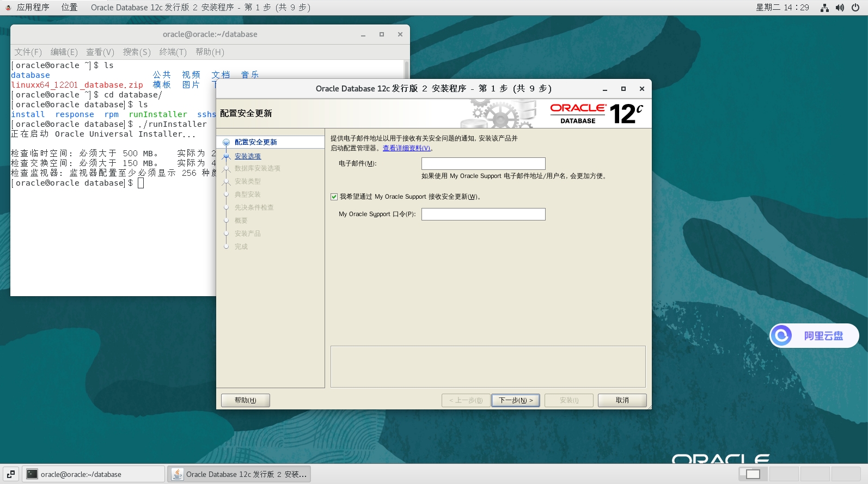Screen dimensions: 868x484
Task: Click the 安装选项 step link
Action: tap(248, 156)
